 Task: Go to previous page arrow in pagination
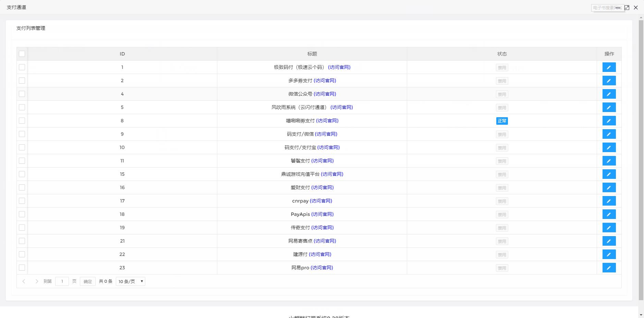(24, 281)
